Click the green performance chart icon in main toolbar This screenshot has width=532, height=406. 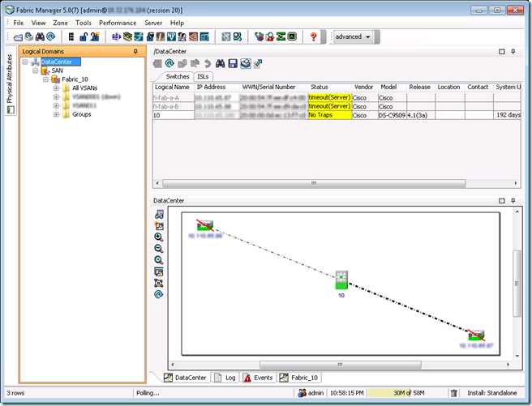[281, 36]
